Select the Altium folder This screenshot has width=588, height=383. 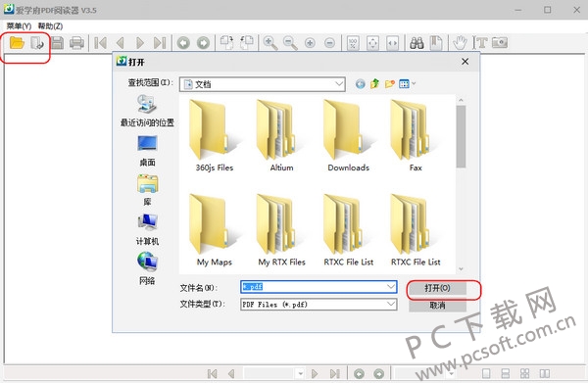coord(281,135)
